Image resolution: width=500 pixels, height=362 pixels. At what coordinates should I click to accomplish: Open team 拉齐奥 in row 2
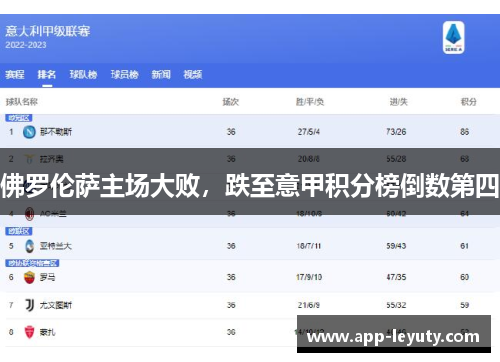pos(52,159)
